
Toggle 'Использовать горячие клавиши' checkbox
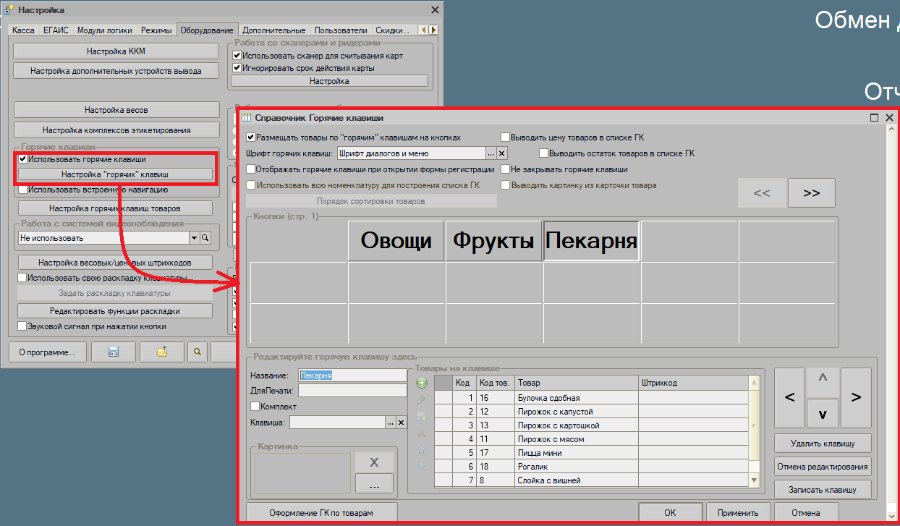23,159
